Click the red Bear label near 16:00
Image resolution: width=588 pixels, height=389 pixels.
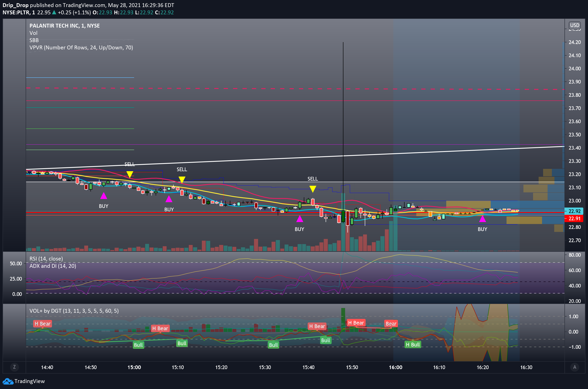(391, 324)
